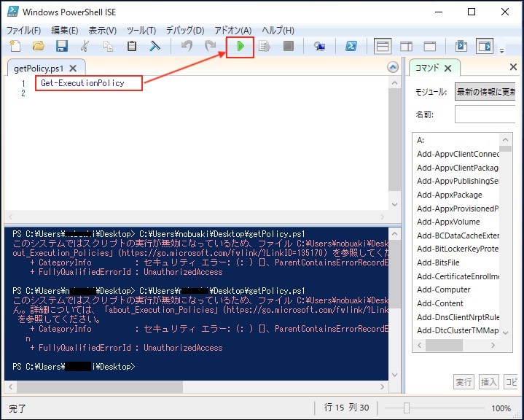Select Add-AppvPublishingSe command in list

coord(458,181)
